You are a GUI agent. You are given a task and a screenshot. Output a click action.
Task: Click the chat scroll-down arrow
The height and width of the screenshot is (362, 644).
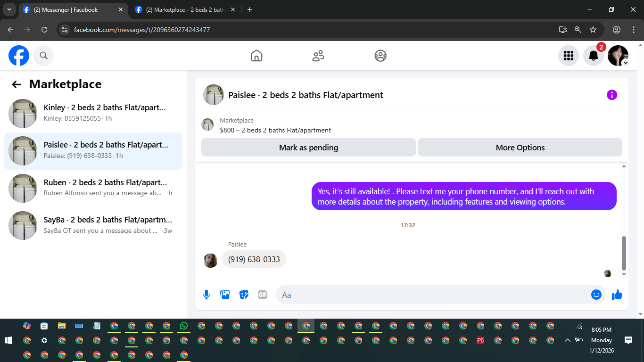(x=624, y=274)
